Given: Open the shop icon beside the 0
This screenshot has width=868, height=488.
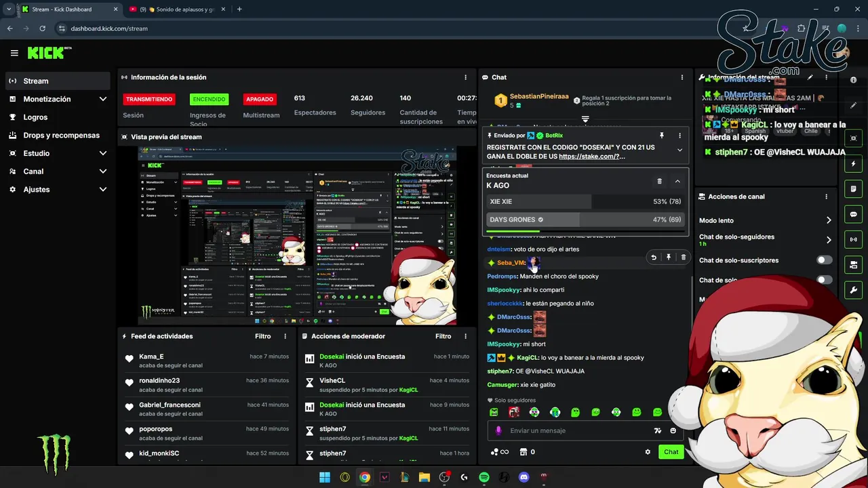Looking at the screenshot, I should pos(523,452).
